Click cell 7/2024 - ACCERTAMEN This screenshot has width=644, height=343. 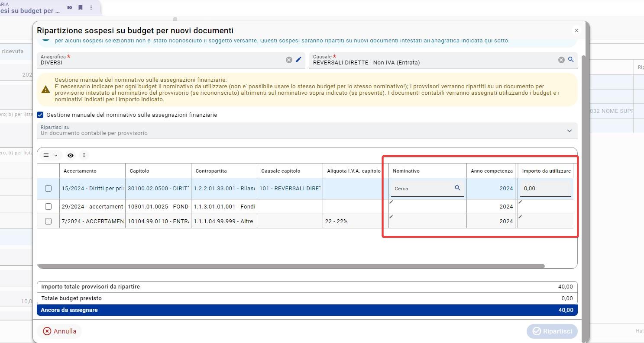pos(92,221)
